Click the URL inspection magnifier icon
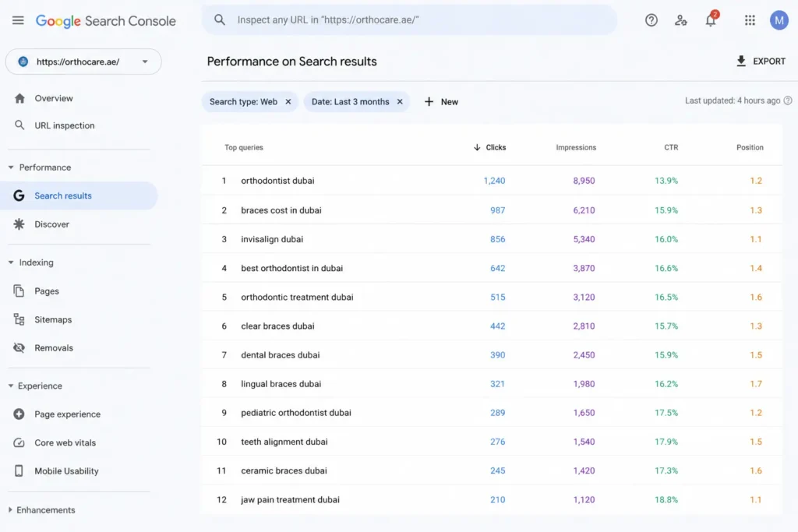Screen dimensions: 798x532 [19, 125]
